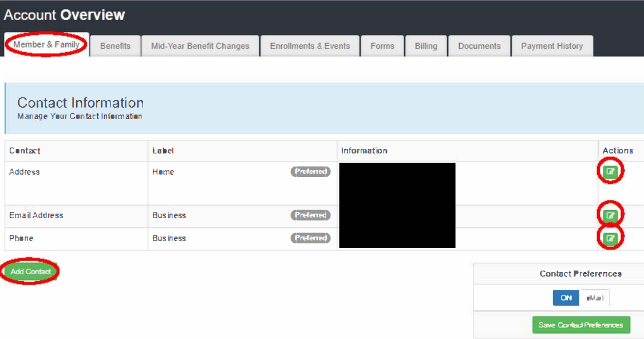Click the edit icon for Home Address
Screen dimensions: 644x339
[610, 171]
